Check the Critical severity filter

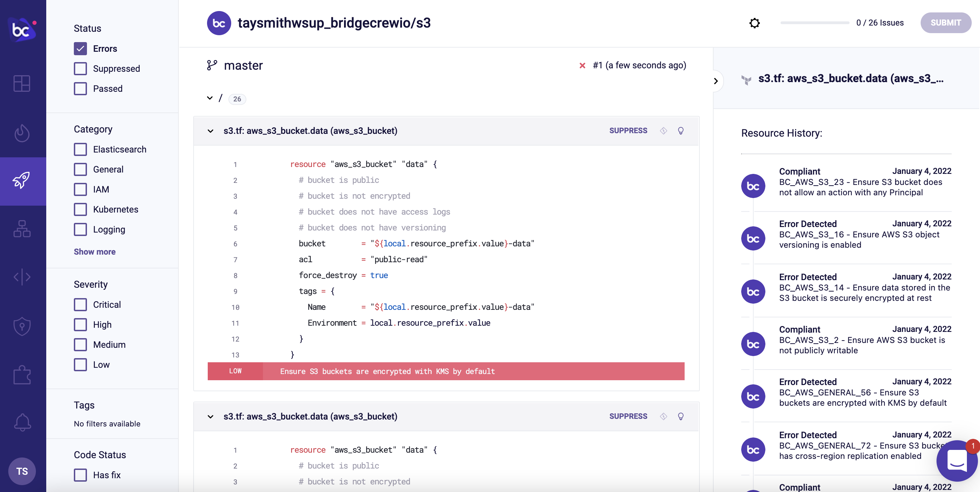pos(80,304)
